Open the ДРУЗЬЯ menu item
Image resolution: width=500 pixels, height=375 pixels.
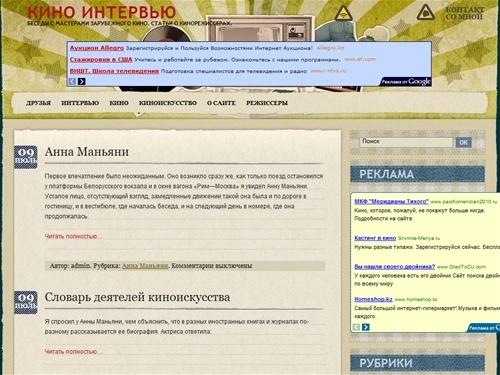38,103
